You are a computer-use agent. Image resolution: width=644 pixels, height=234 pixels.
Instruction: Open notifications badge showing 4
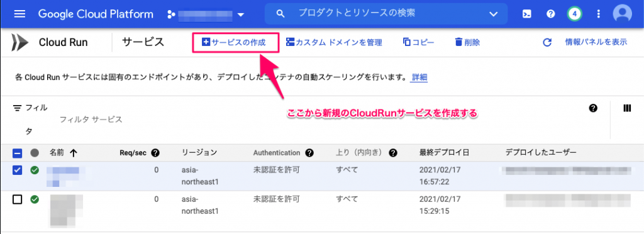[575, 14]
